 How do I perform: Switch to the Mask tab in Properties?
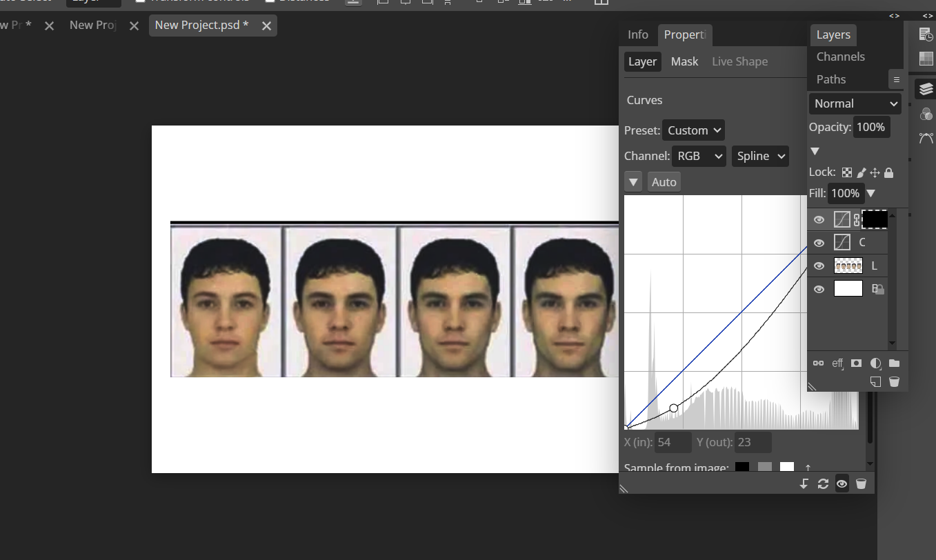pos(684,61)
